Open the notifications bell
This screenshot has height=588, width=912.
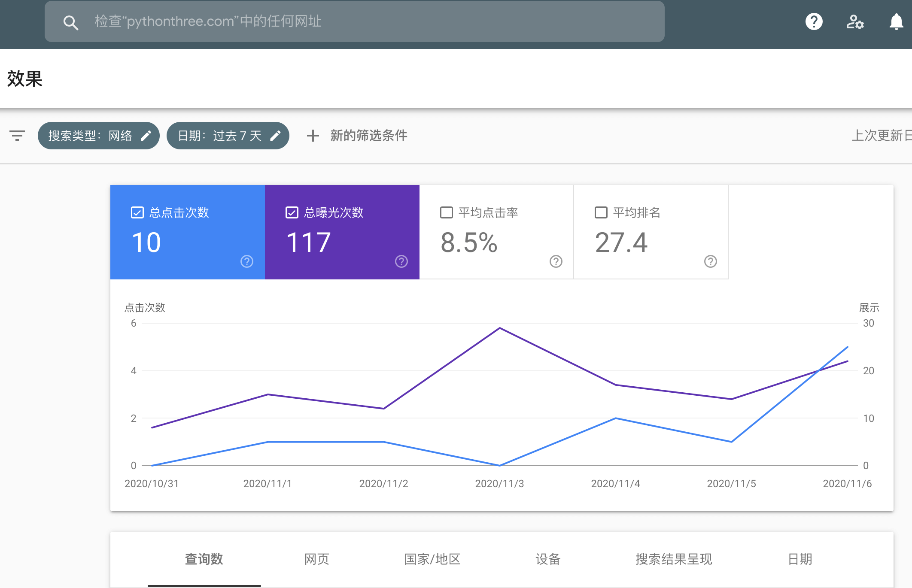point(896,21)
